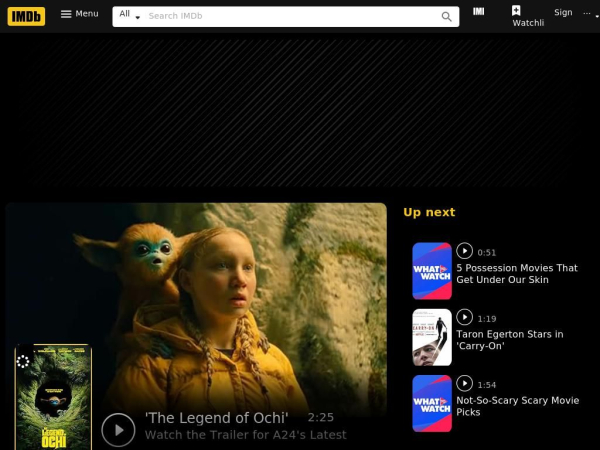
Task: Open the Carry-On poster thumbnail
Action: coord(432,337)
